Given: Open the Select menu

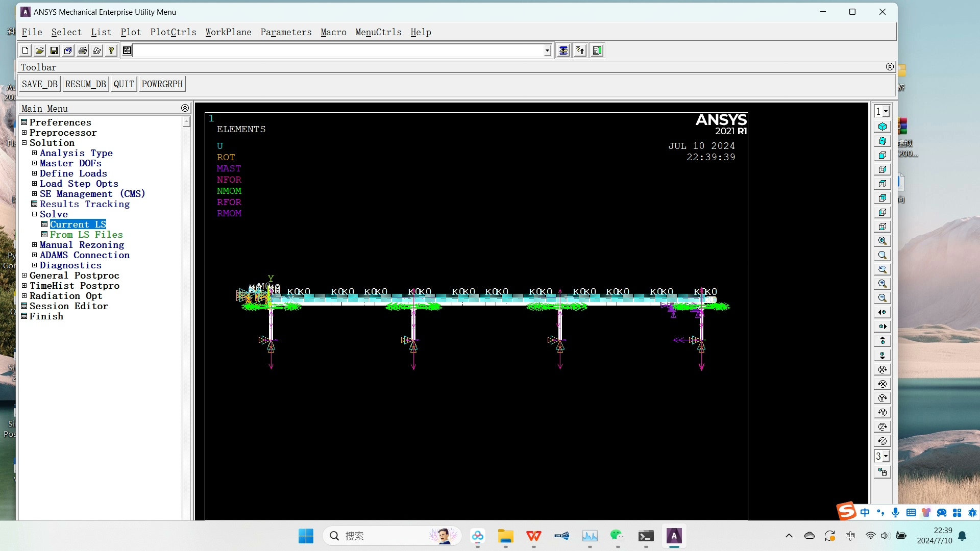Looking at the screenshot, I should pos(66,32).
